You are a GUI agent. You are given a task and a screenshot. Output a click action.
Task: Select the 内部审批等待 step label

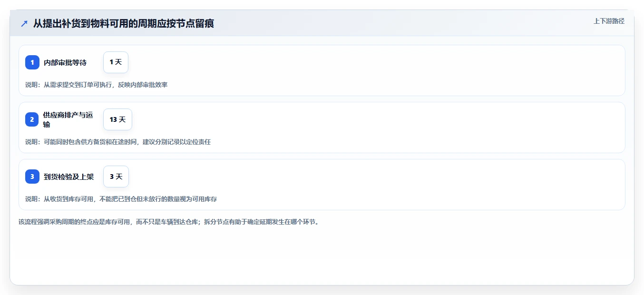tap(65, 62)
